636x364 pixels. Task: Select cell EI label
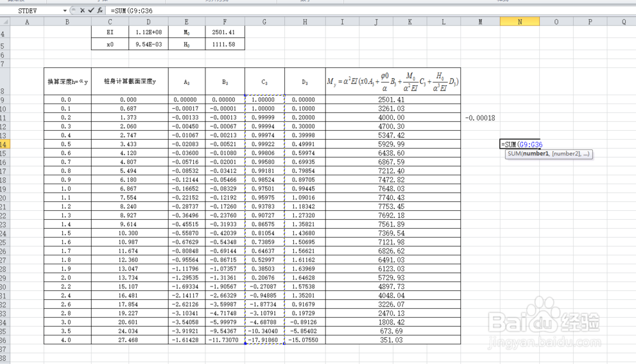pos(110,32)
